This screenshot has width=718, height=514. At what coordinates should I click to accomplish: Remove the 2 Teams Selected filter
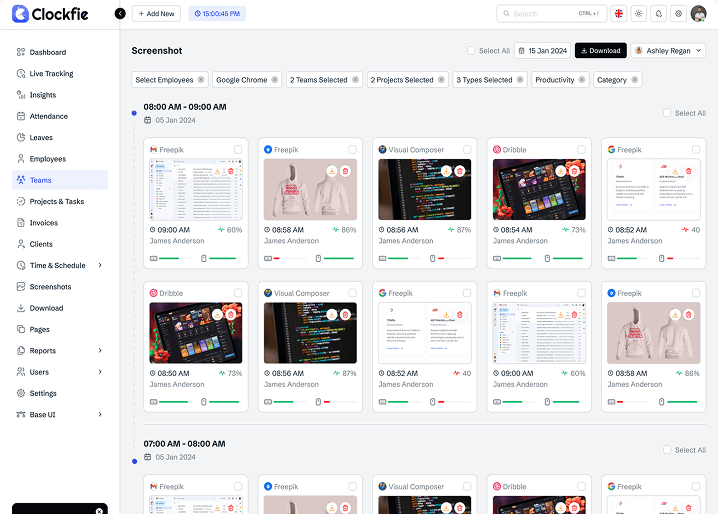coord(355,80)
